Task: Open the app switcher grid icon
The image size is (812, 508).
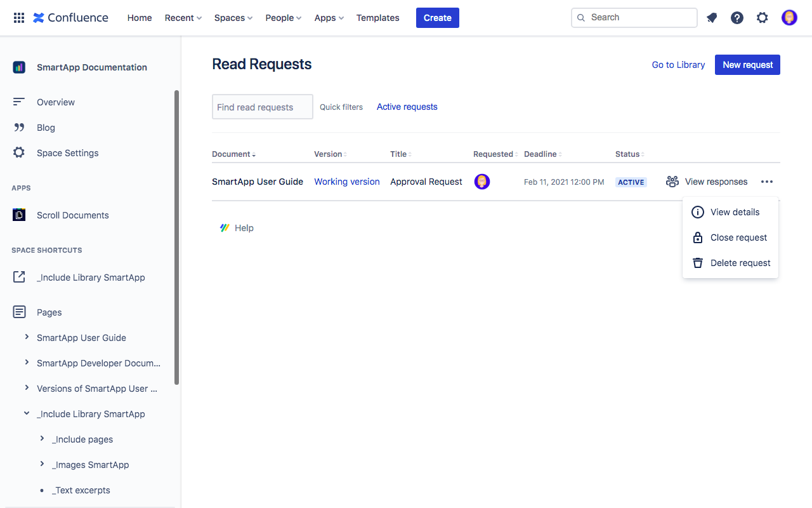Action: tap(18, 17)
